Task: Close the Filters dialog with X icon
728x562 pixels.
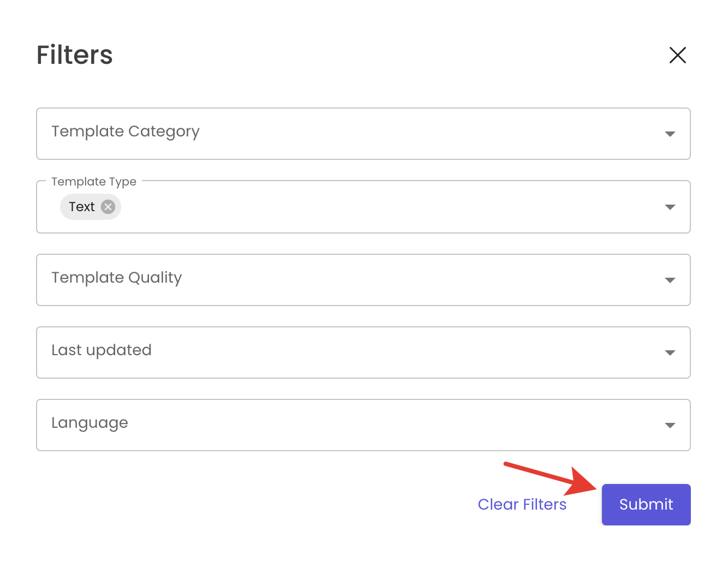Action: [x=677, y=55]
